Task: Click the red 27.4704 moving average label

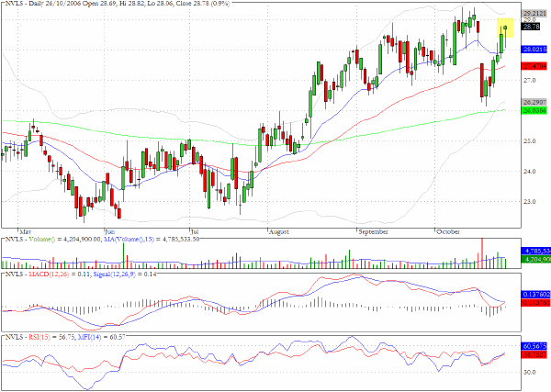Action: click(x=534, y=66)
